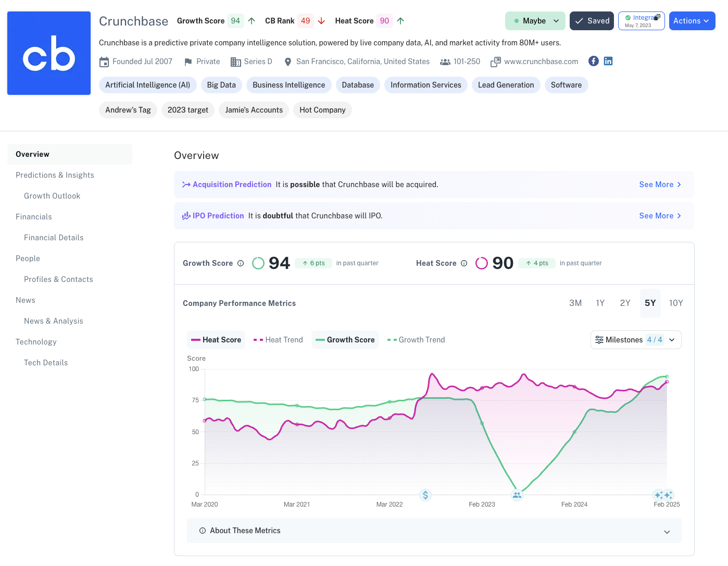Open the LinkedIn profile icon
The image size is (728, 566).
pyautogui.click(x=608, y=61)
